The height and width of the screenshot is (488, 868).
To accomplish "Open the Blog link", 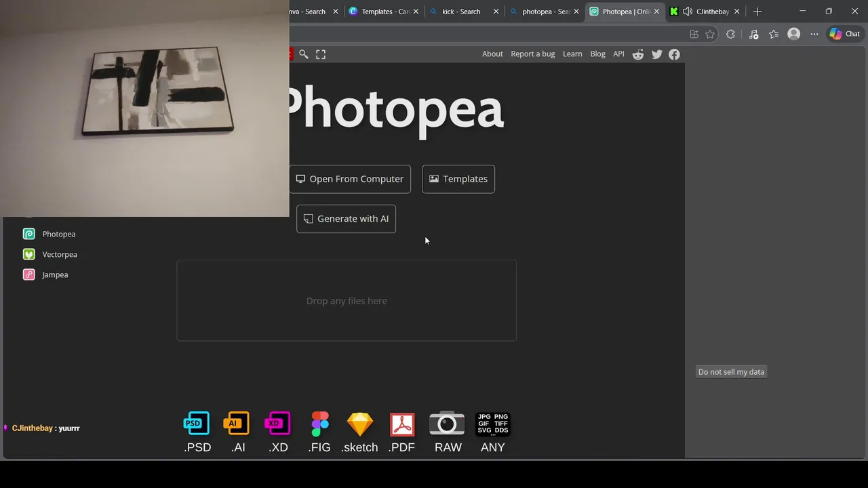I will click(597, 54).
